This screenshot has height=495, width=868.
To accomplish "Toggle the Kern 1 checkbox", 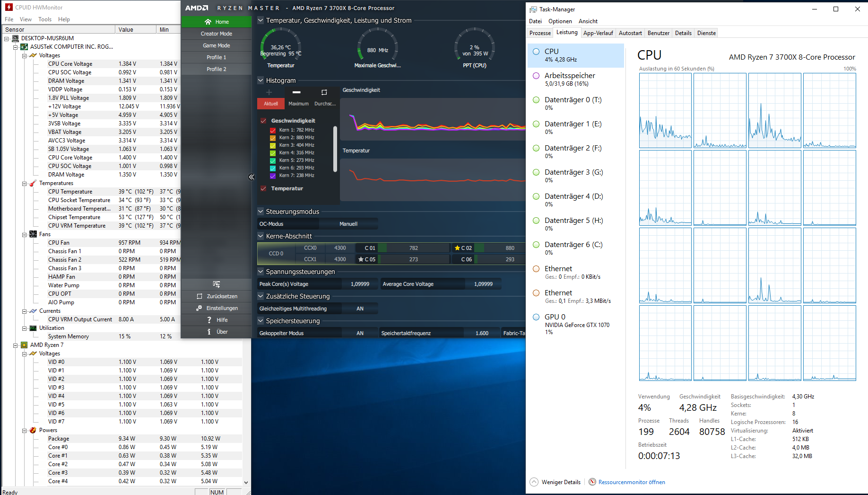I will pos(273,130).
